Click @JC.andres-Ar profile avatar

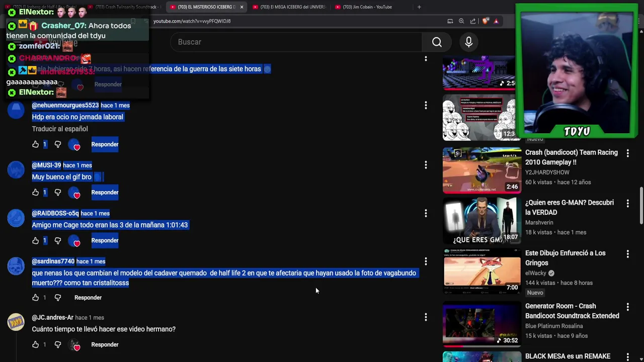(x=16, y=322)
